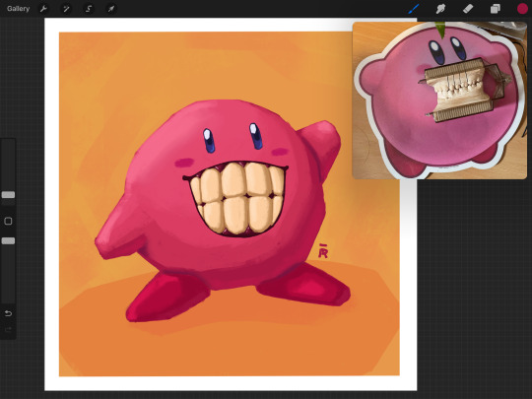The image size is (532, 399).
Task: Select the Eraser tool
Action: [x=468, y=9]
